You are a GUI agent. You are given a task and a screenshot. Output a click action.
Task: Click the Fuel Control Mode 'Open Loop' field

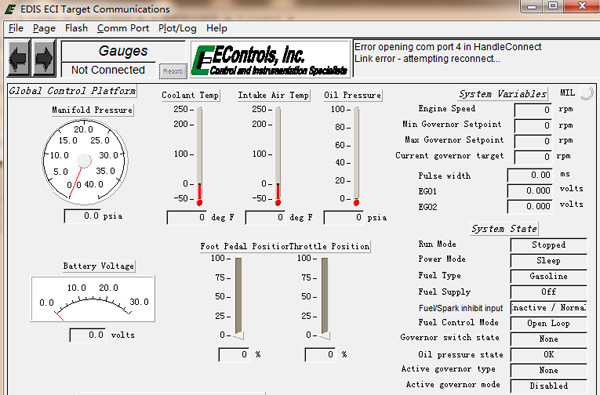click(548, 323)
